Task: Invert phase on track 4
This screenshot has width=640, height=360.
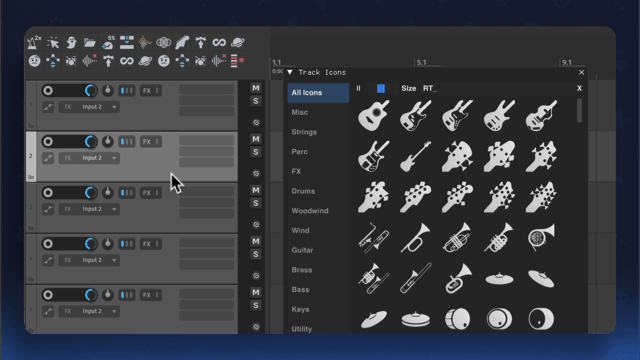Action: tap(256, 276)
